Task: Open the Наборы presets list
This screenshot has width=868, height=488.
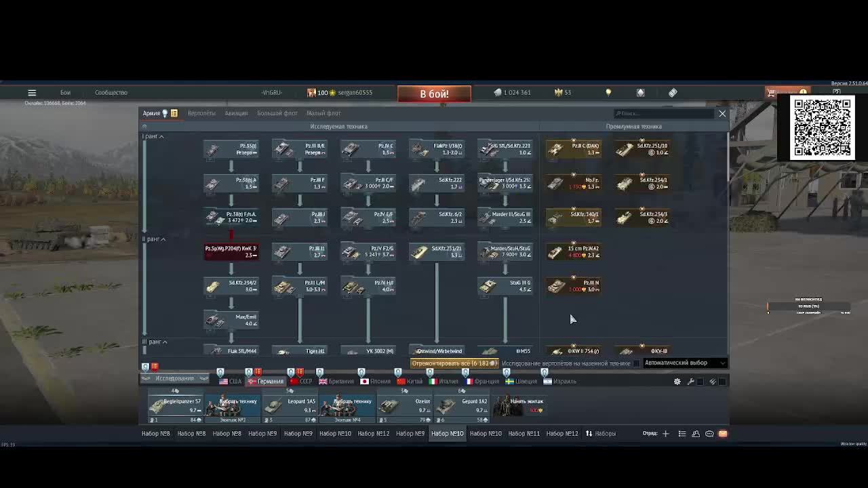Action: click(601, 434)
